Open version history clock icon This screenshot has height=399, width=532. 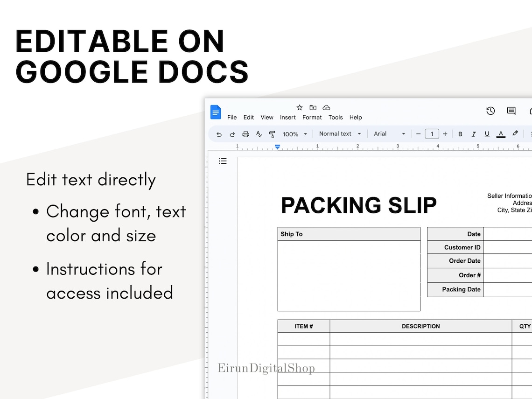click(x=490, y=111)
